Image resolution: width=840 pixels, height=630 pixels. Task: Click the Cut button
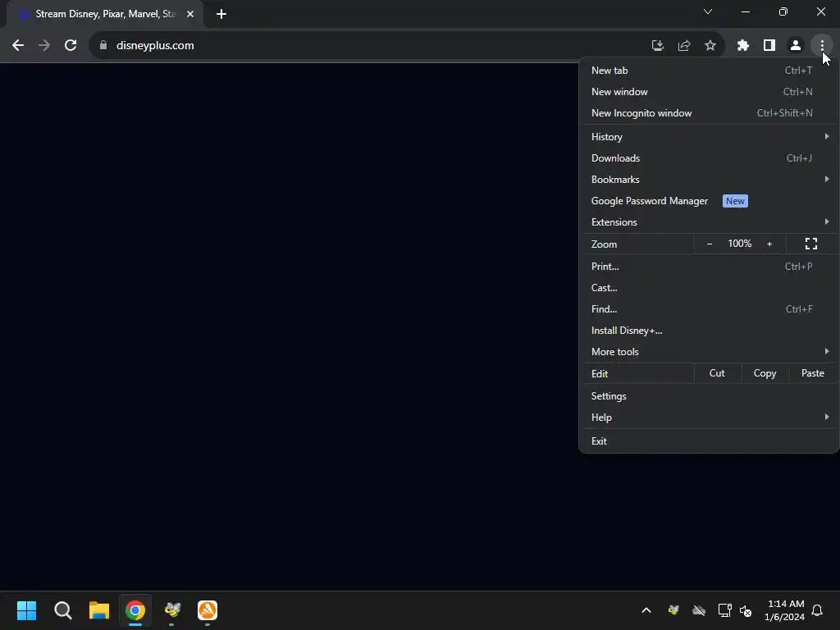tap(717, 373)
